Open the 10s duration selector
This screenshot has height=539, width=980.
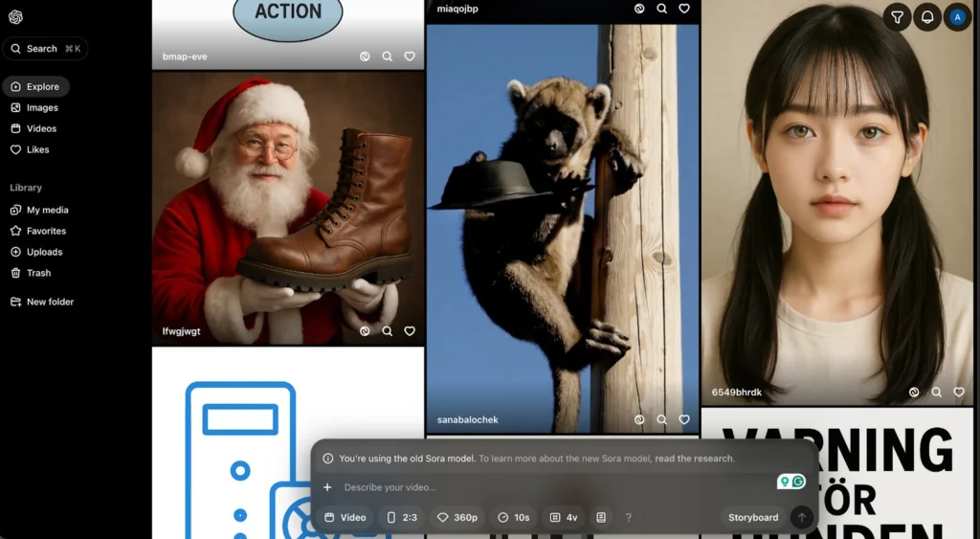(x=514, y=517)
